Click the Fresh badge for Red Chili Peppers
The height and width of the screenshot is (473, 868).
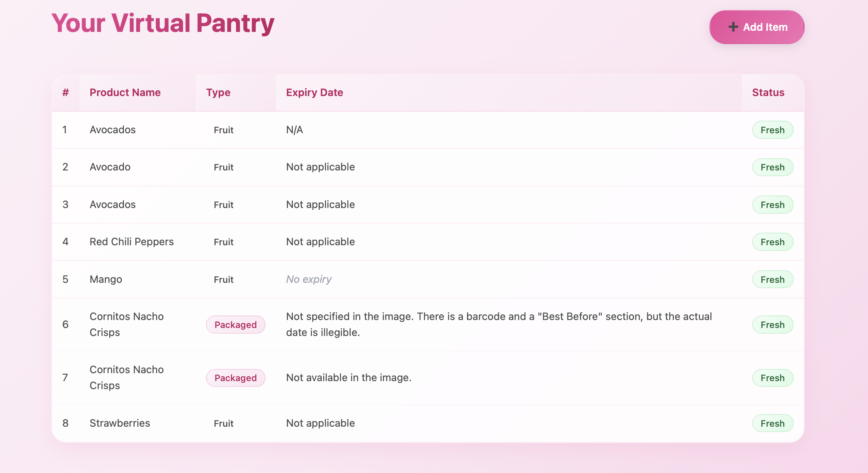pos(772,242)
